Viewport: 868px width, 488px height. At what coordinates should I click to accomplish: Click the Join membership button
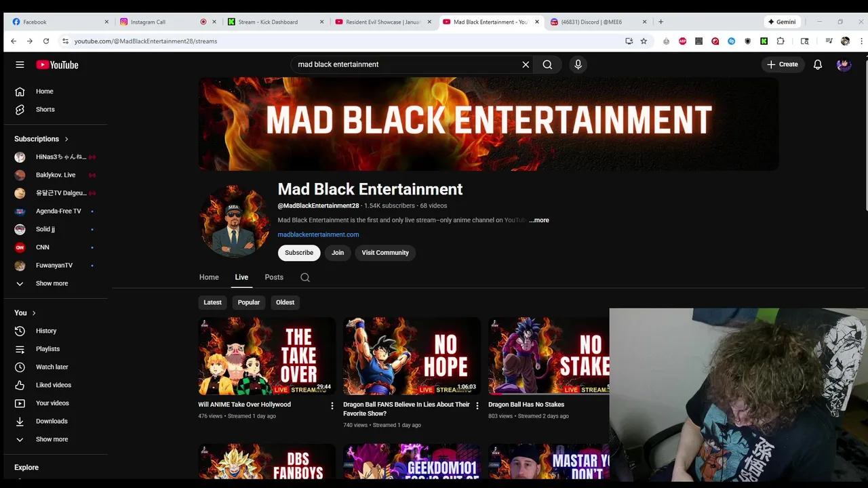(338, 253)
